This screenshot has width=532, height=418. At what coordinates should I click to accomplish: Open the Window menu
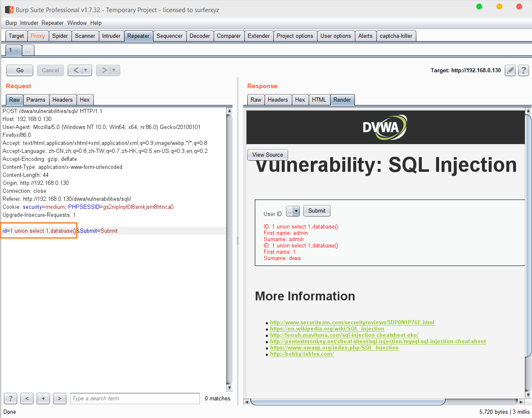click(77, 23)
